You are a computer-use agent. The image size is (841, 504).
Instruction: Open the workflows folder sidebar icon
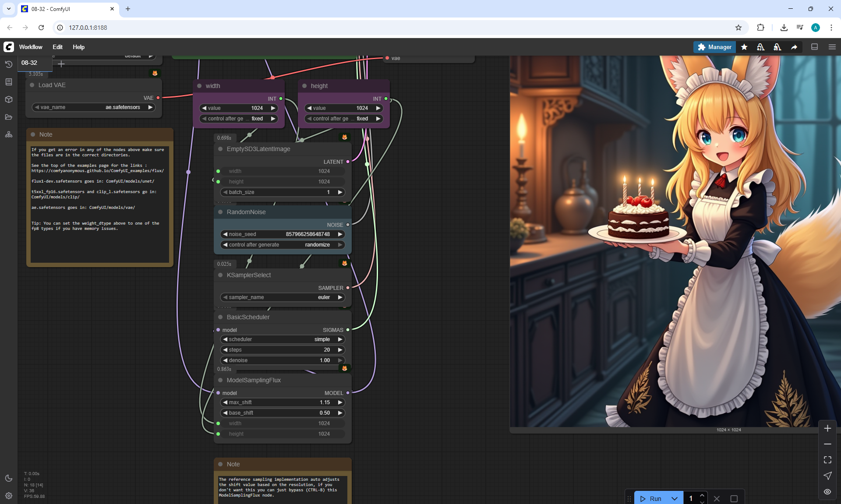(8, 117)
